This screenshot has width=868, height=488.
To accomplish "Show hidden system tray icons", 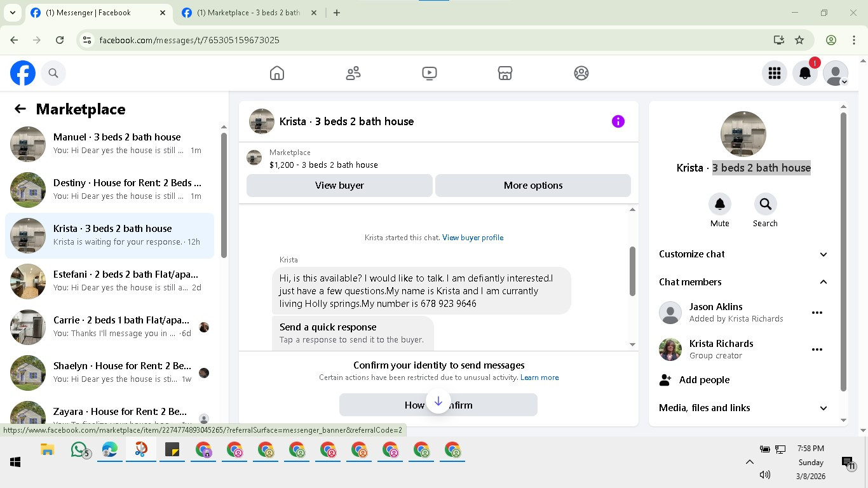I will pyautogui.click(x=749, y=462).
